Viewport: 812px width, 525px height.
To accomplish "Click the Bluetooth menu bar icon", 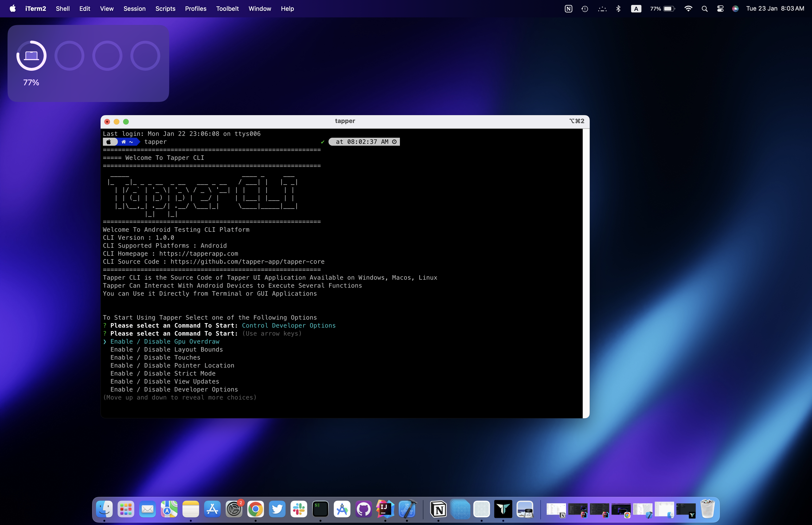I will click(618, 8).
